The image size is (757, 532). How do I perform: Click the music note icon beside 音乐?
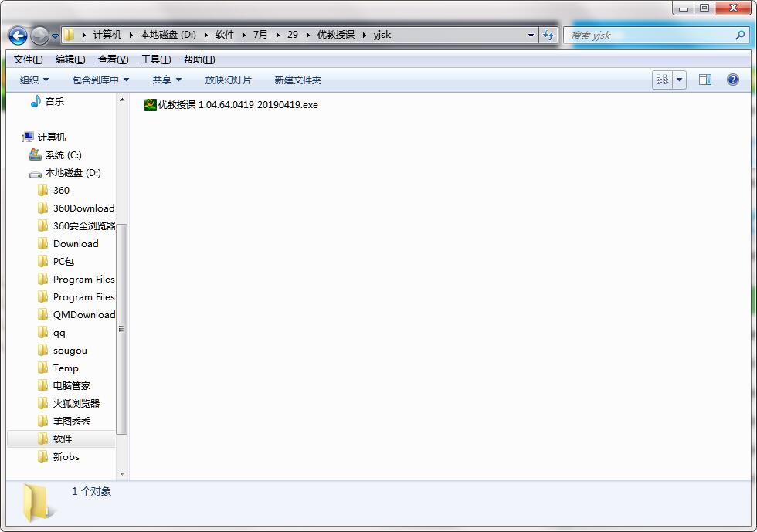(x=36, y=101)
